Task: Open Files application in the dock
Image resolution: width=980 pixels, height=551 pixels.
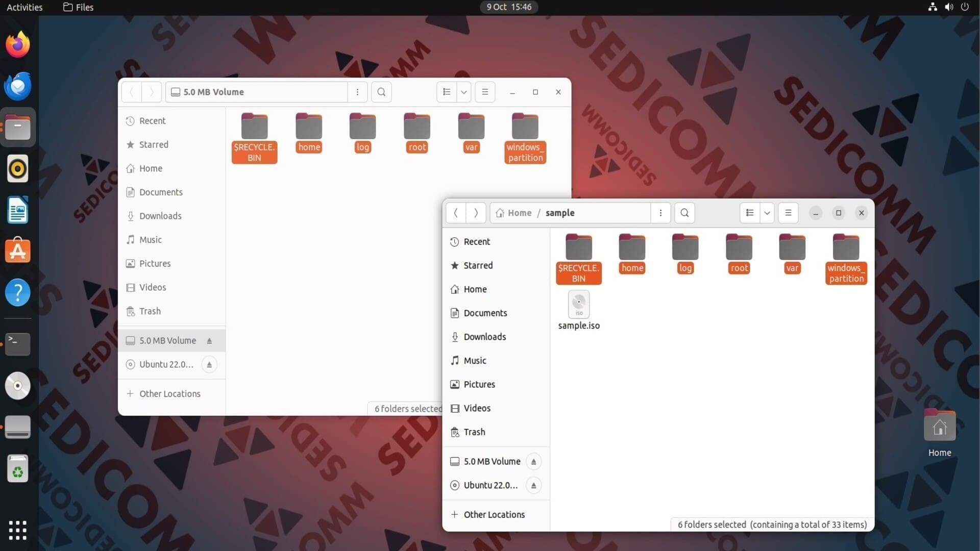Action: coord(18,127)
